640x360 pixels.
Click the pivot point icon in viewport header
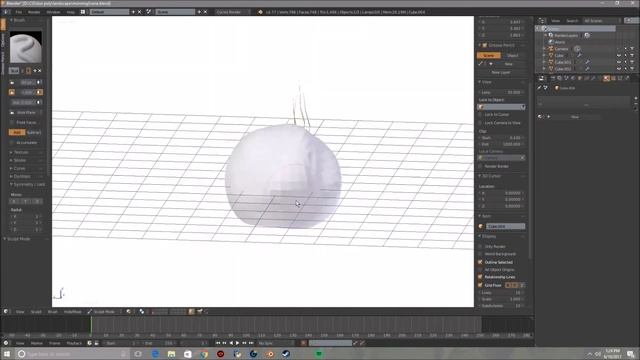coord(142,311)
